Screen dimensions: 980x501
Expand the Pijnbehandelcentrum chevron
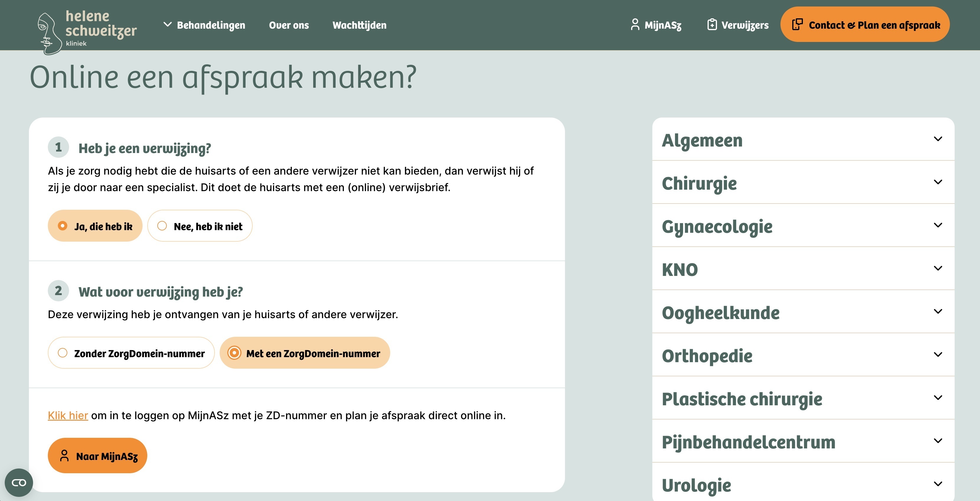938,441
